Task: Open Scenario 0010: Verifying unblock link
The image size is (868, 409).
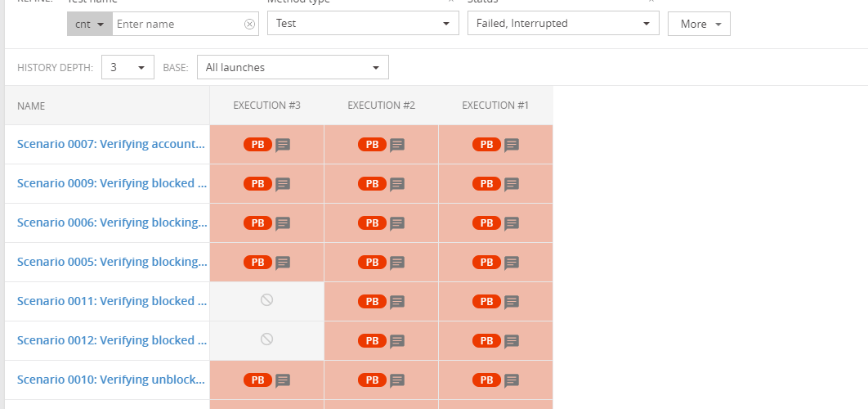Action: click(x=111, y=380)
